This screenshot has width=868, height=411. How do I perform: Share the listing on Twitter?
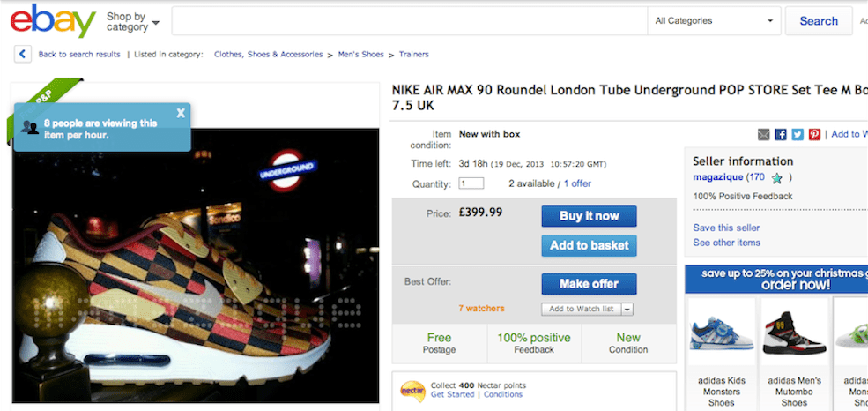coord(798,134)
